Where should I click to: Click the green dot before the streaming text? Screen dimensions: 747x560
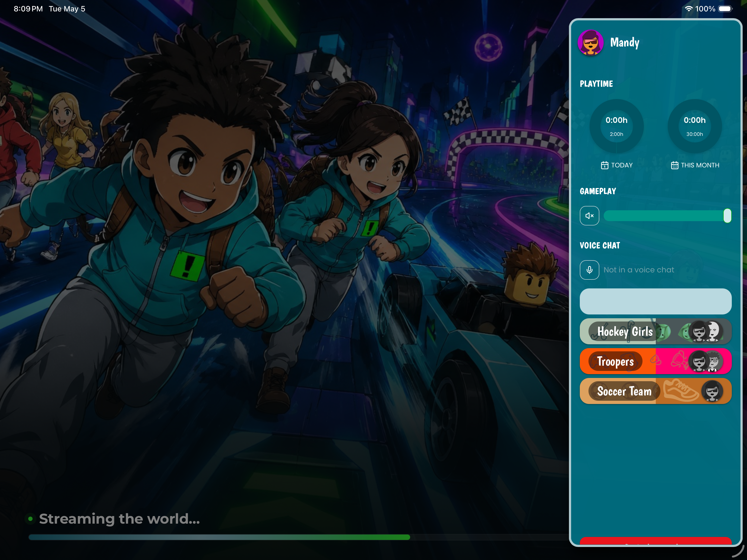click(30, 518)
